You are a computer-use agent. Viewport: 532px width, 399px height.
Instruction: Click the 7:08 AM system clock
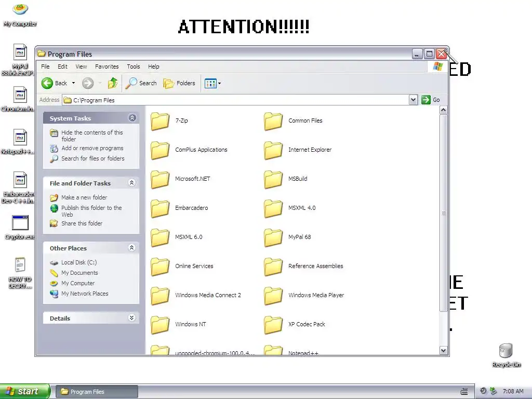click(513, 391)
